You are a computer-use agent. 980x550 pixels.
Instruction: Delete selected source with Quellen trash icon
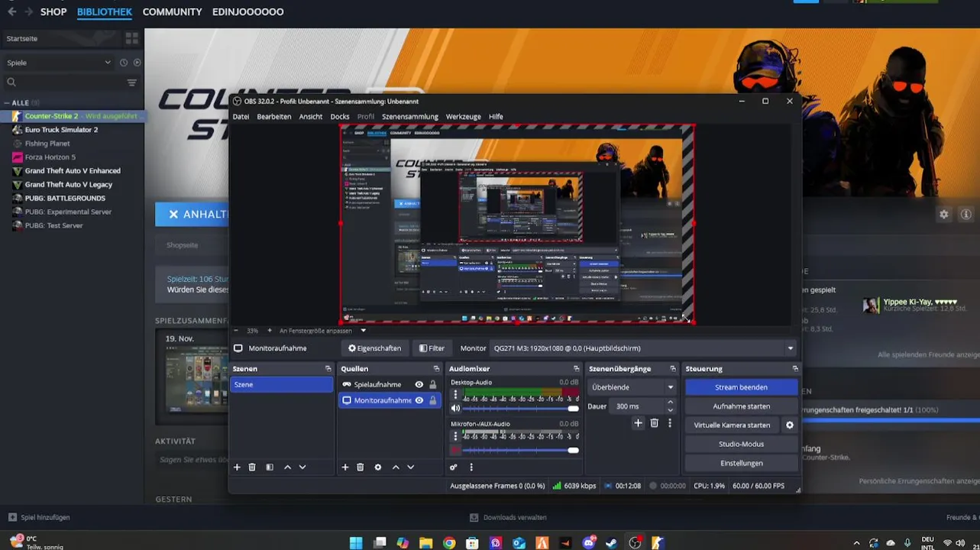(x=361, y=467)
